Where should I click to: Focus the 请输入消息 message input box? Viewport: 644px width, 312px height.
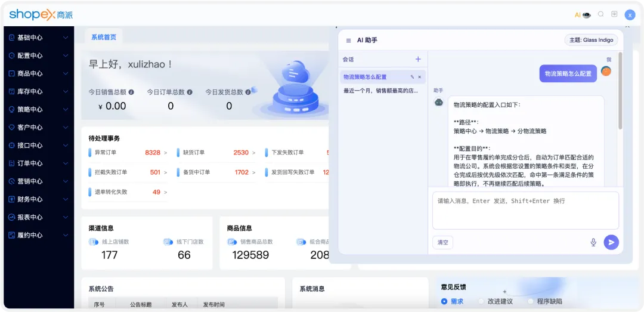(x=525, y=210)
